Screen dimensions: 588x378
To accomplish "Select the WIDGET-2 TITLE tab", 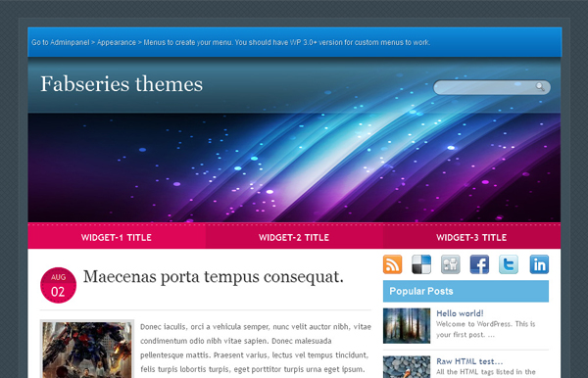I will click(294, 238).
